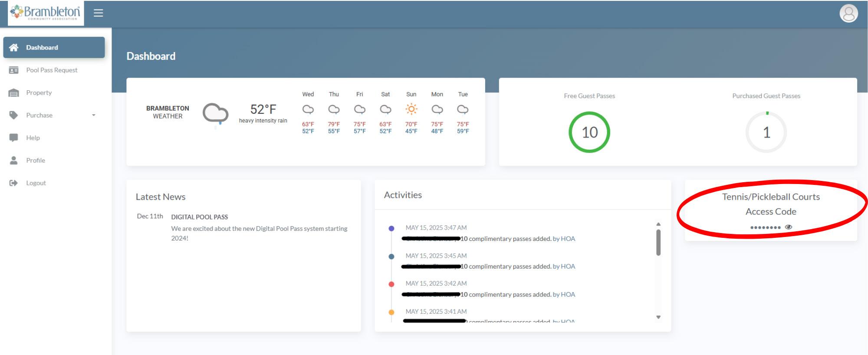
Task: Click Activities scrollbar down arrow
Action: coord(658,317)
